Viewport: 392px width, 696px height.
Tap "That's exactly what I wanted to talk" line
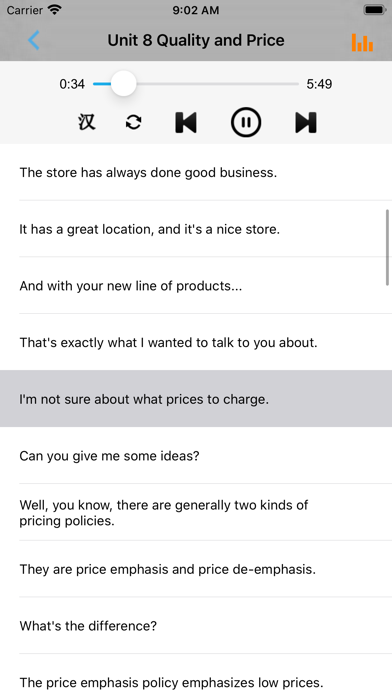196,342
